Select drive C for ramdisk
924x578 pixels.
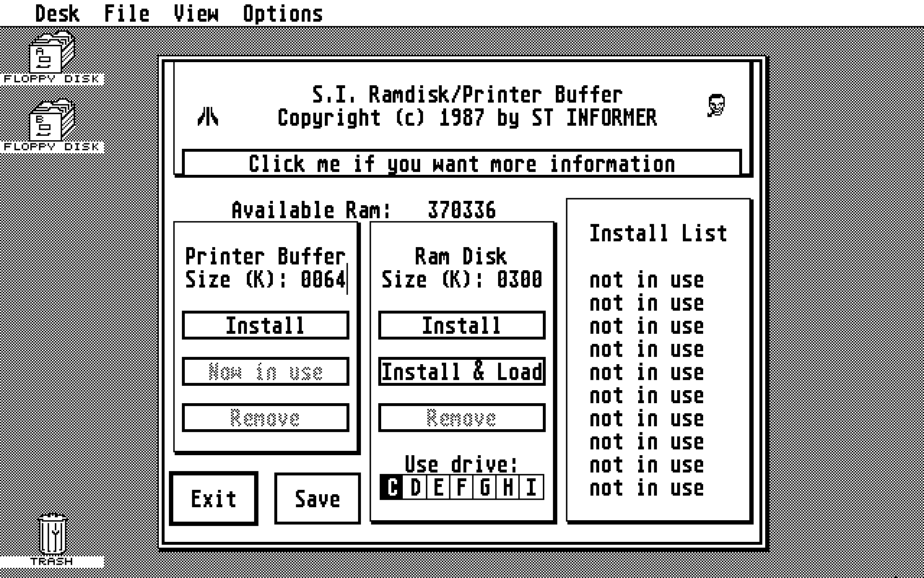click(391, 488)
